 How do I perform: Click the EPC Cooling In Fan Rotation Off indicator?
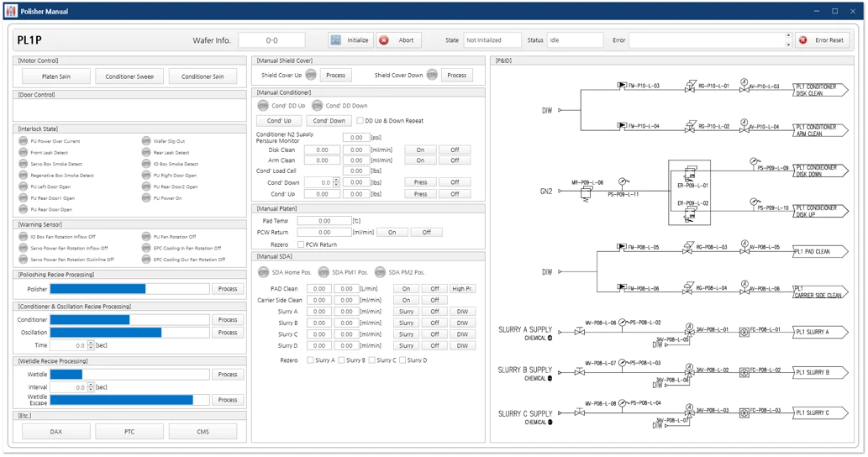click(146, 248)
